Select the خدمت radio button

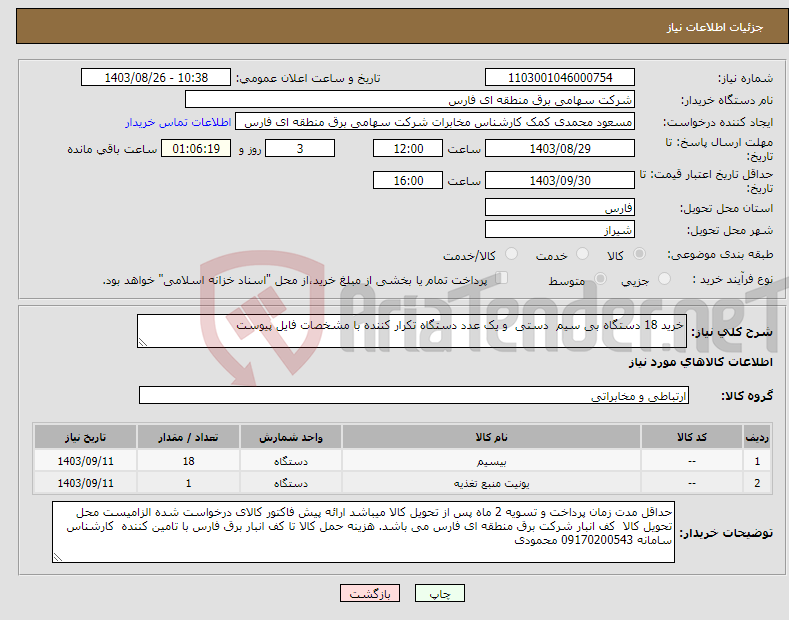582,254
